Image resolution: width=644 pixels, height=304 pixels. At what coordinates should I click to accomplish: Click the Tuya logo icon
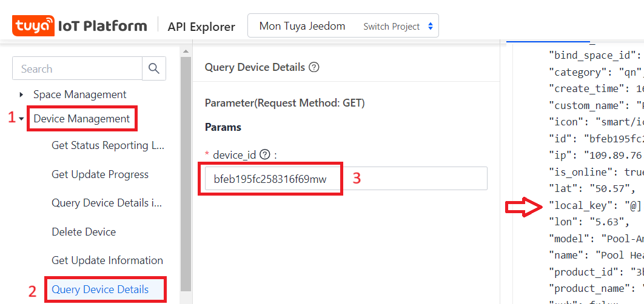coord(33,26)
